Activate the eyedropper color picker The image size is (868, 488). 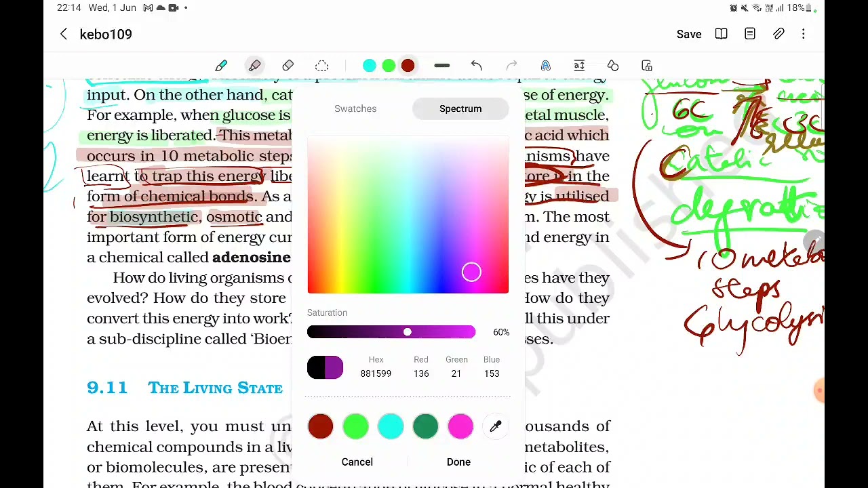coord(496,426)
